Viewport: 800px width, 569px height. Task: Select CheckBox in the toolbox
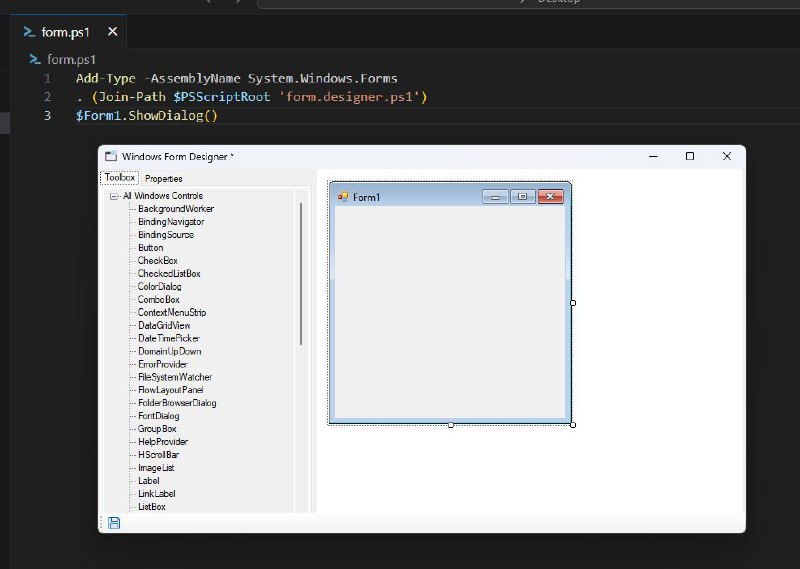(x=158, y=261)
